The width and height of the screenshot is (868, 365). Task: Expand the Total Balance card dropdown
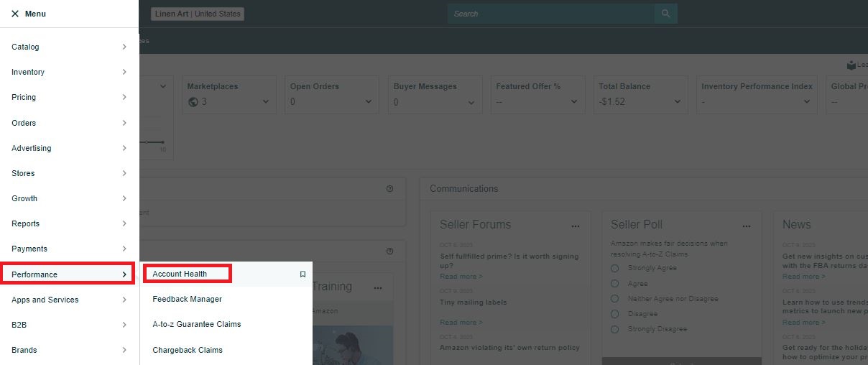point(677,102)
